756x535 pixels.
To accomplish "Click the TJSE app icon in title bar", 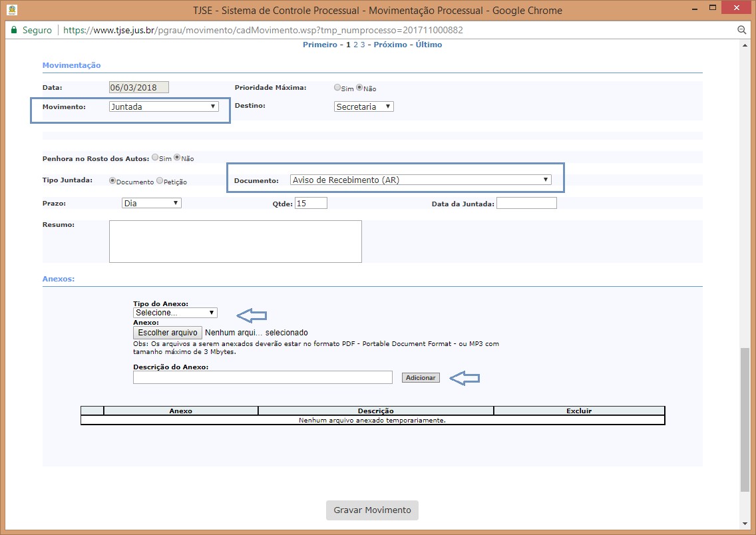I will pos(12,10).
